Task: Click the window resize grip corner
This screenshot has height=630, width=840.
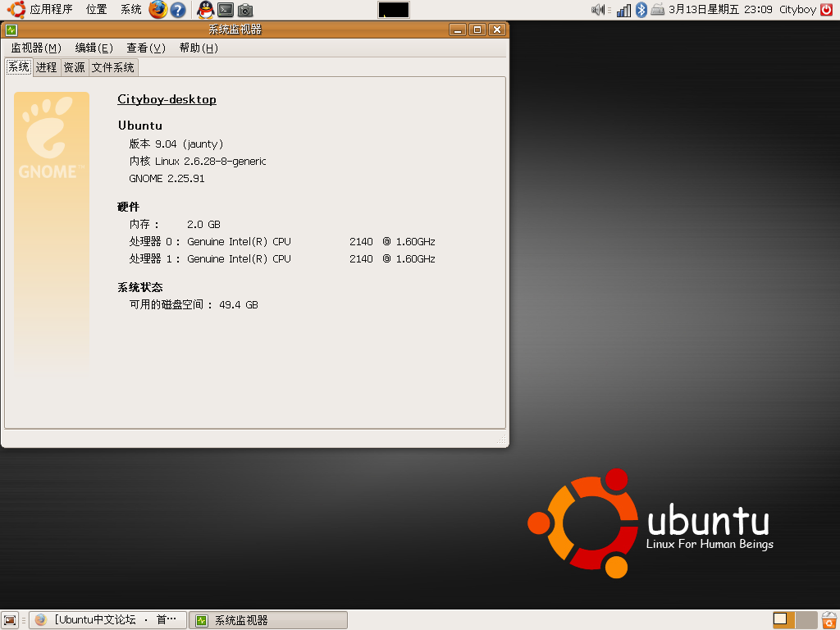Action: pos(501,440)
